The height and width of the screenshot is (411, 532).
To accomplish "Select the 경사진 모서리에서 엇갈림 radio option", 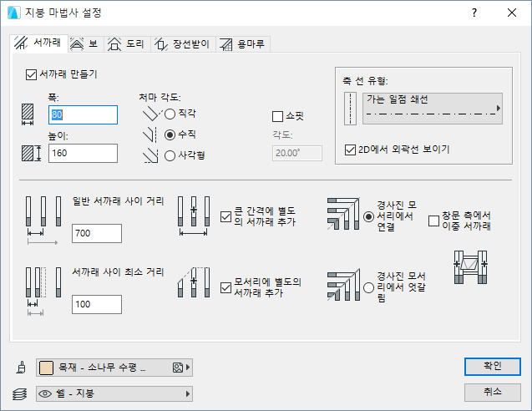I will [x=369, y=287].
